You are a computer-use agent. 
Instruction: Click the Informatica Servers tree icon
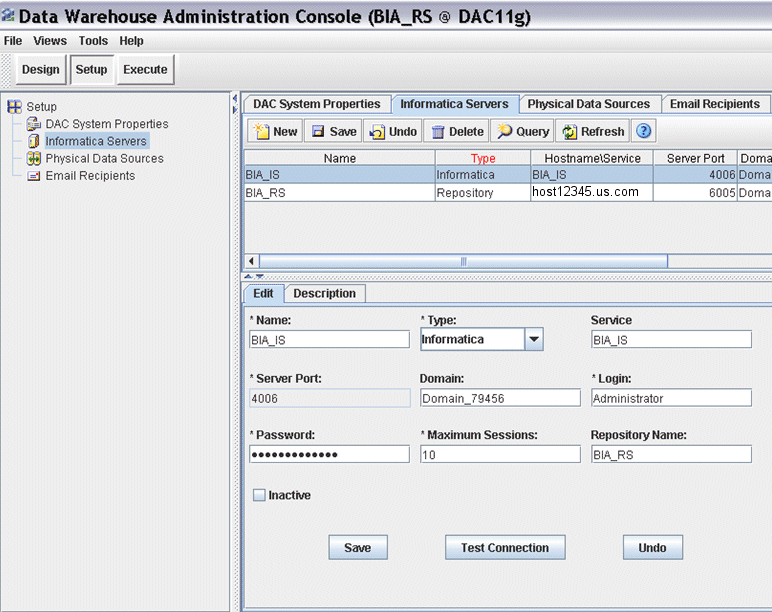coord(33,141)
